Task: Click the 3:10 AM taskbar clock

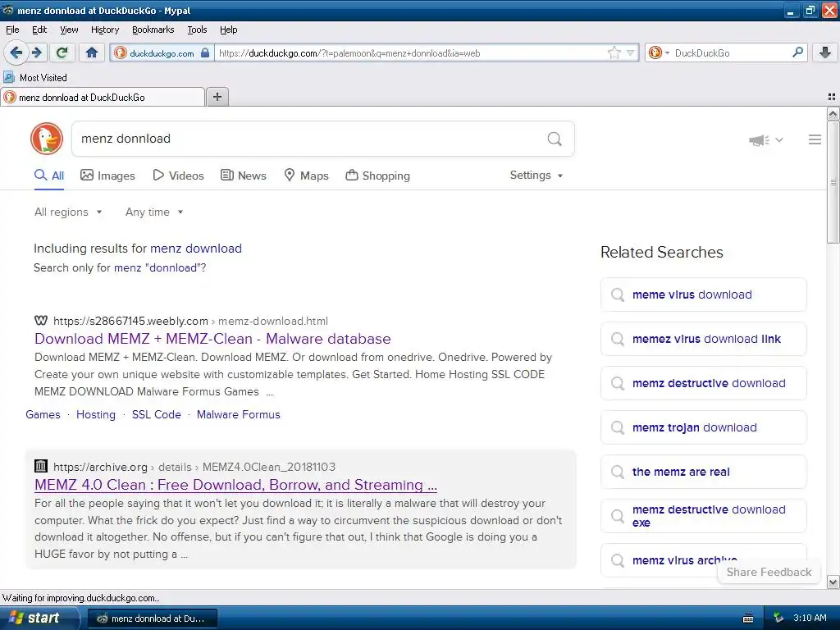Action: point(810,618)
